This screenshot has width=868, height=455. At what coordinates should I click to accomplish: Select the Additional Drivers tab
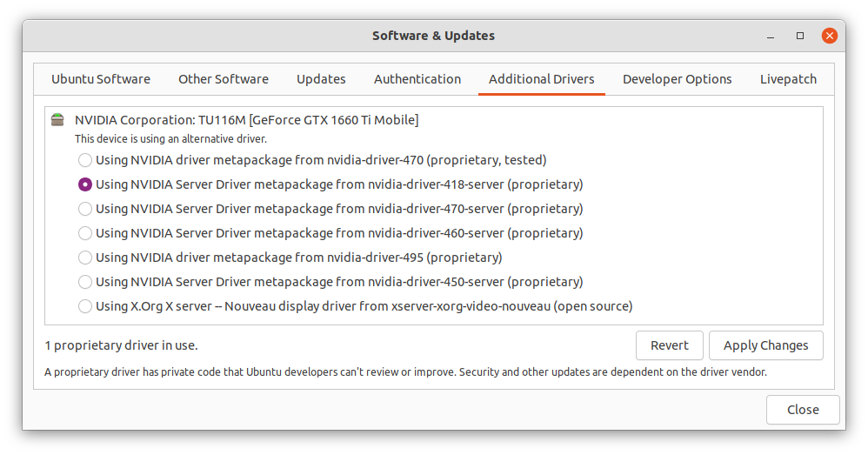tap(541, 79)
